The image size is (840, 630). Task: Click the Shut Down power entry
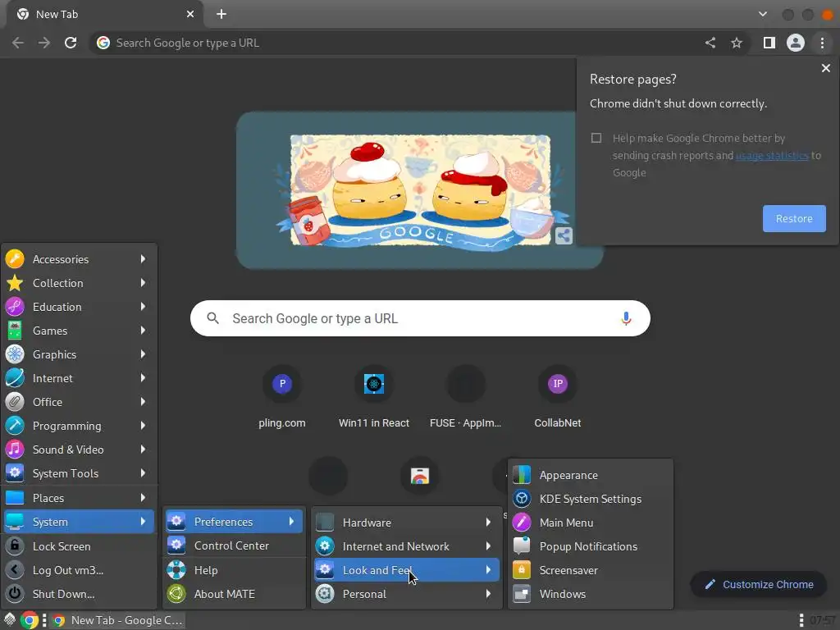pos(79,594)
